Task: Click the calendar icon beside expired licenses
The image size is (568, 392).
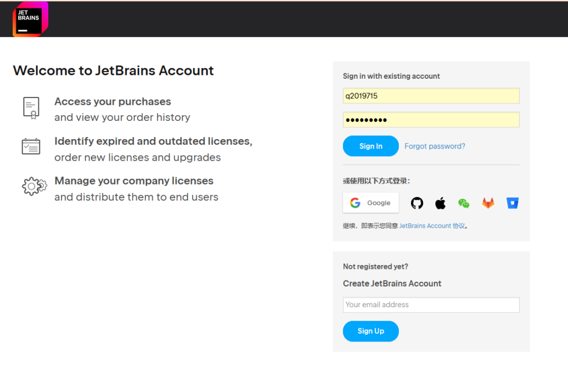Action: click(31, 146)
